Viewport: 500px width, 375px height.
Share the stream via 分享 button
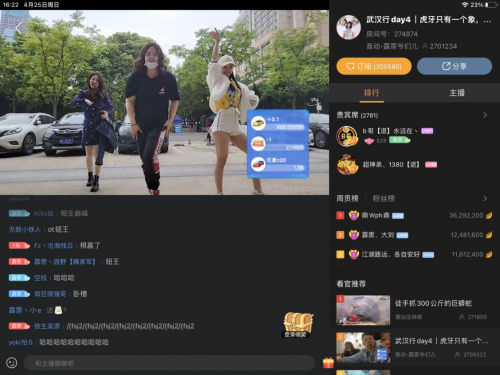(x=454, y=66)
